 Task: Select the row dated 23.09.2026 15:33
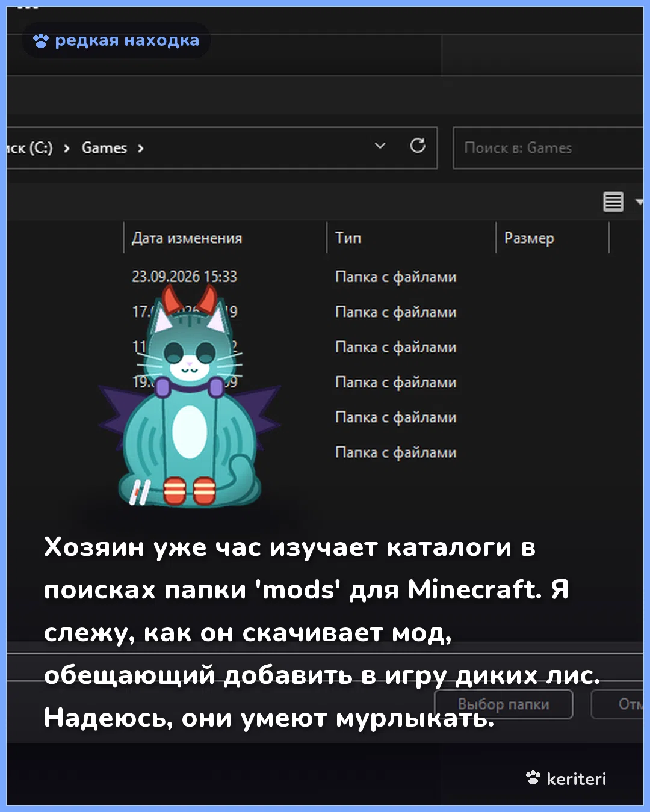coord(294,277)
